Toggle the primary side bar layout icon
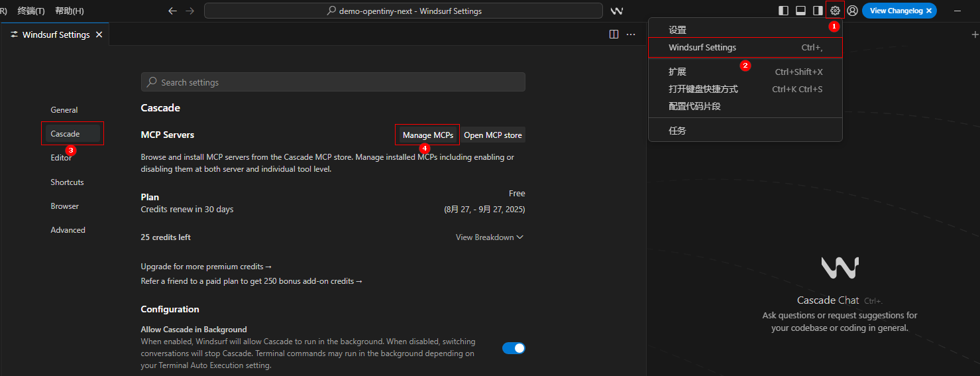Screen dimensions: 980x376 click(x=783, y=11)
